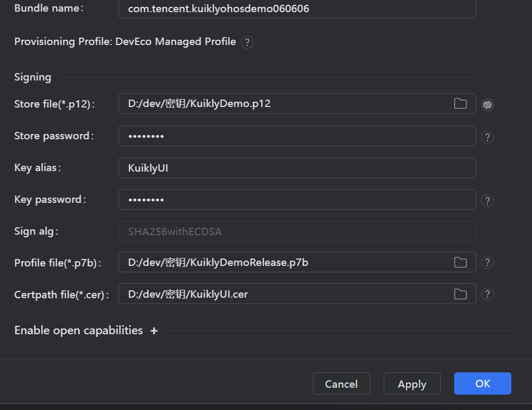Open help icon for Store password
The image size is (532, 410).
tap(487, 137)
